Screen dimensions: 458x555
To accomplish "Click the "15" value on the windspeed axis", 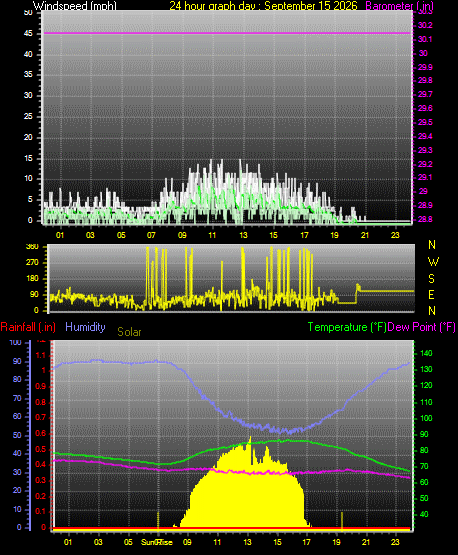I will (x=28, y=158).
